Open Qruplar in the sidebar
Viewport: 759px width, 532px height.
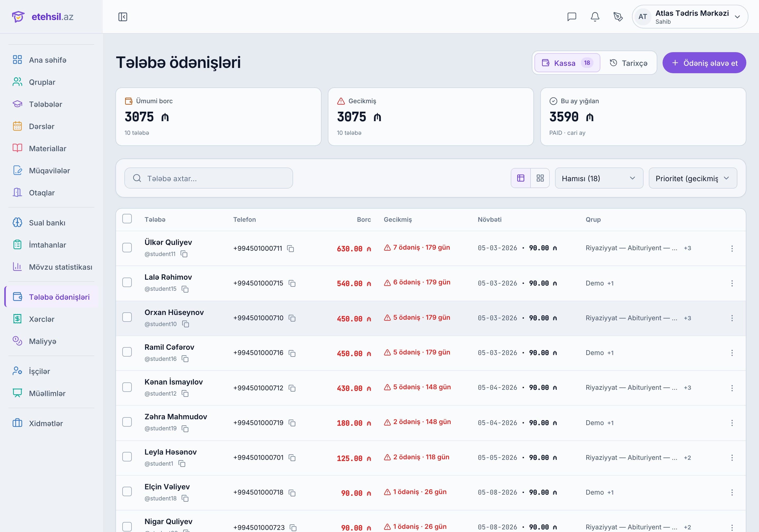click(52, 82)
